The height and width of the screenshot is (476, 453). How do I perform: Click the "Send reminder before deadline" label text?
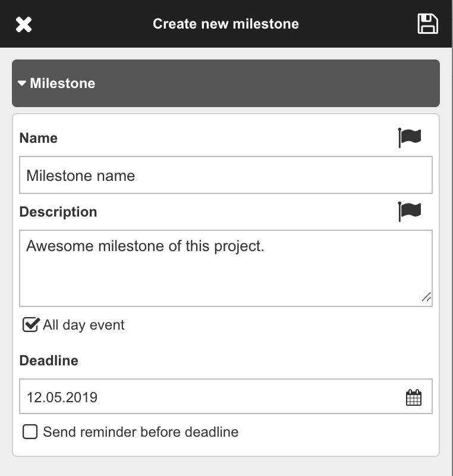point(140,432)
